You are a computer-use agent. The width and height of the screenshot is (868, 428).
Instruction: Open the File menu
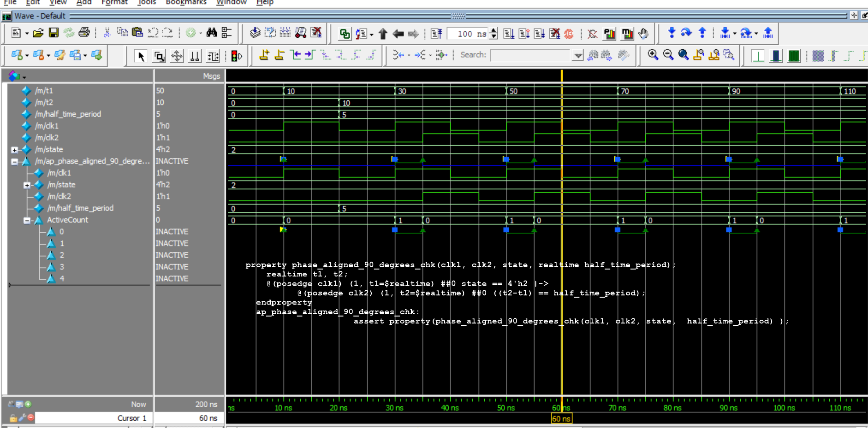click(x=10, y=2)
